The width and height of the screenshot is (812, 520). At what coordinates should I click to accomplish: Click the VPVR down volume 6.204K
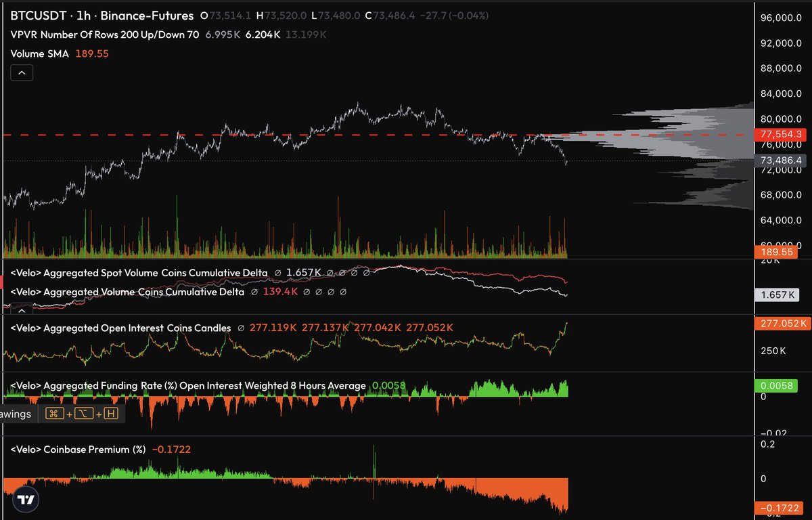pyautogui.click(x=264, y=34)
